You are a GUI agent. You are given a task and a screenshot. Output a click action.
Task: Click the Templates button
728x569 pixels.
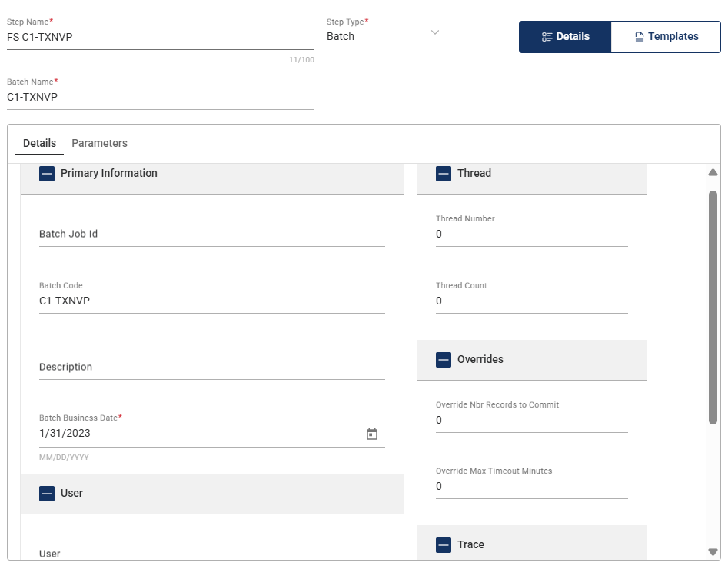pos(666,37)
